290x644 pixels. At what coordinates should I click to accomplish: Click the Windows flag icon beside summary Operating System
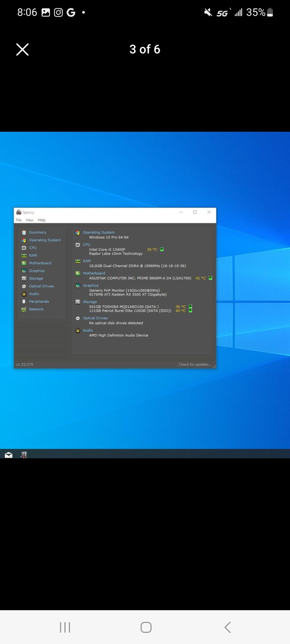coord(78,233)
